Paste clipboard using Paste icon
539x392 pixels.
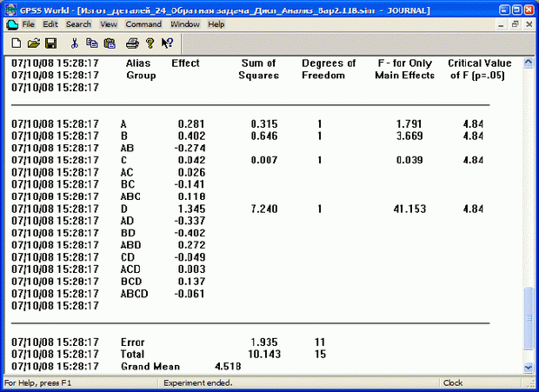coord(110,43)
